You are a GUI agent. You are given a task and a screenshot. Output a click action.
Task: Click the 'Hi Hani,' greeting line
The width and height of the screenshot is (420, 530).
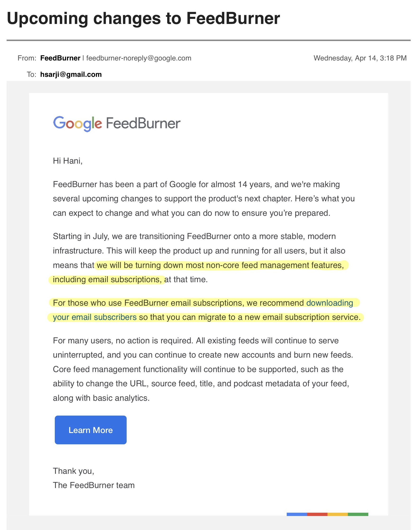tap(68, 161)
